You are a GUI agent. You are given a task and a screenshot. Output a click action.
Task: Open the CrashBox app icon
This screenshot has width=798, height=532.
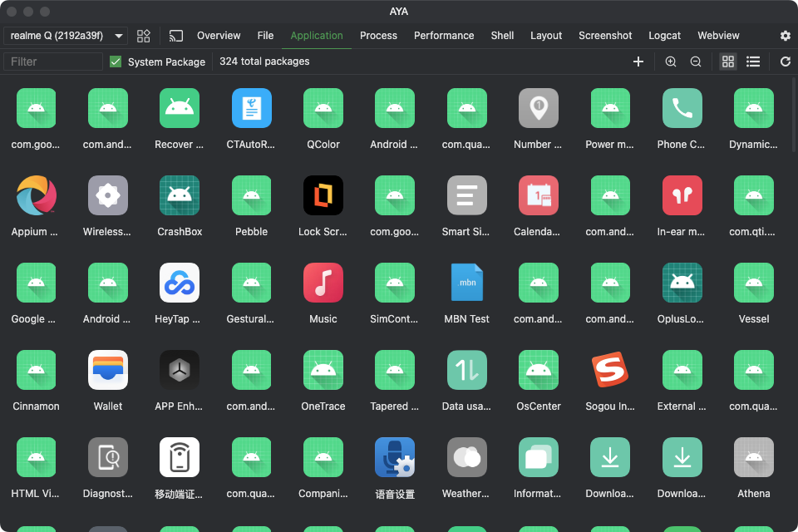pos(180,195)
